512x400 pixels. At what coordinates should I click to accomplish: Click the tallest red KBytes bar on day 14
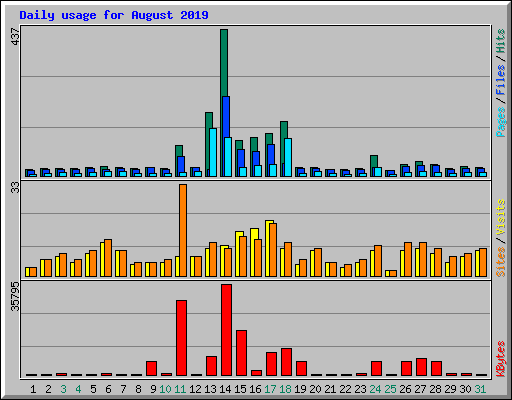coord(226,330)
